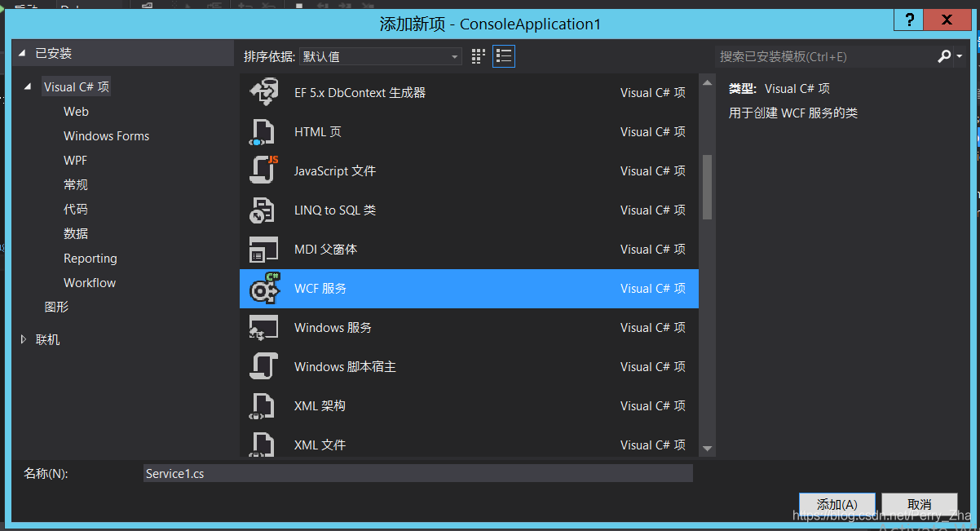Click the template list scrollbar thumb
980x531 pixels.
point(707,187)
